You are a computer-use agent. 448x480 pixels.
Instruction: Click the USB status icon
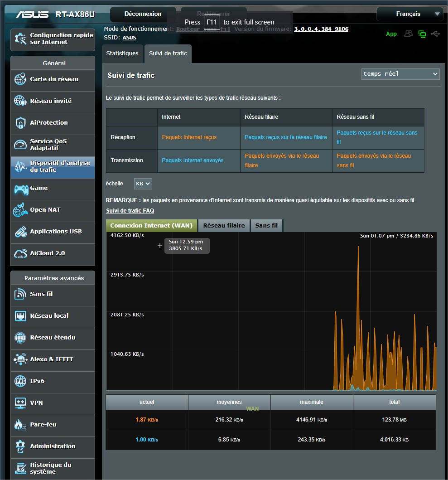pos(435,34)
